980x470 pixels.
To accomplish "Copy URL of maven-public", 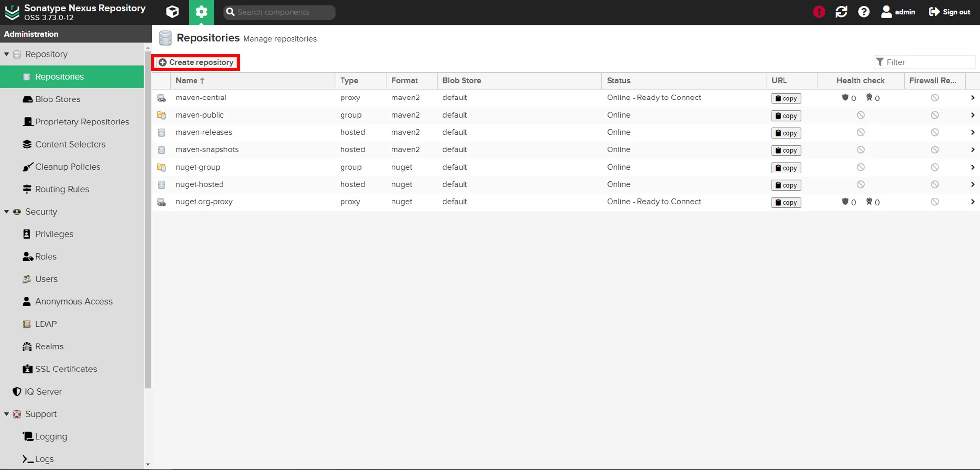I will pos(786,116).
